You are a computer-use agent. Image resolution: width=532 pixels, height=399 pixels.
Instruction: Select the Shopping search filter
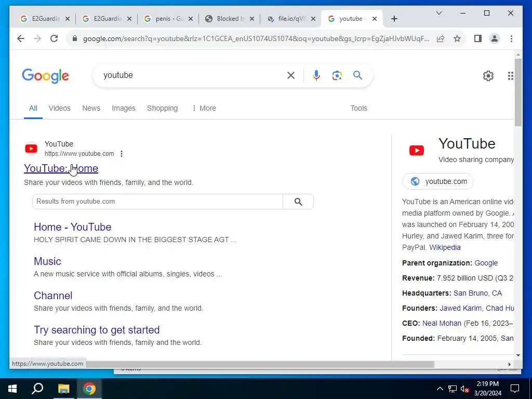point(162,108)
